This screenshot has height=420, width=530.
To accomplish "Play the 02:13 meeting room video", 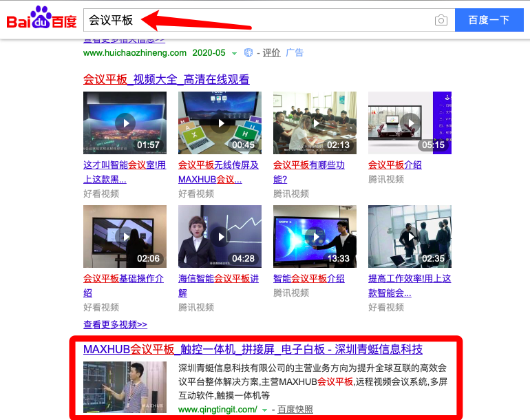I will 315,123.
